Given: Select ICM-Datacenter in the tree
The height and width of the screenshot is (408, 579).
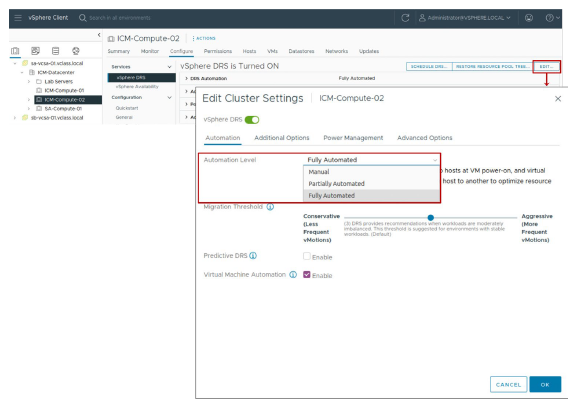Looking at the screenshot, I should pyautogui.click(x=55, y=72).
